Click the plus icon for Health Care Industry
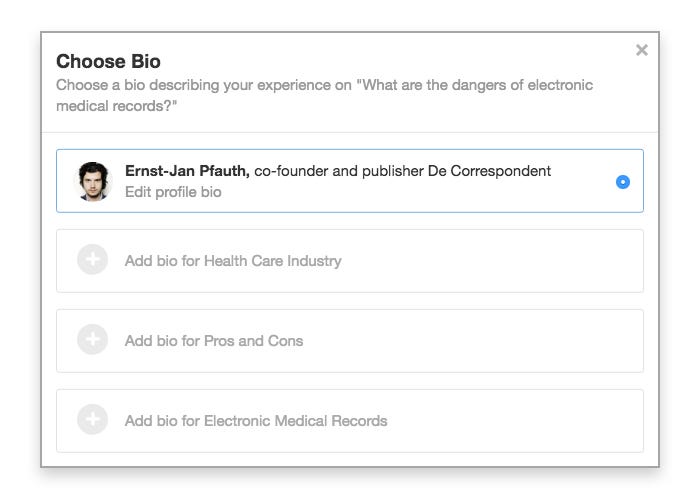700x500 pixels. [x=92, y=259]
